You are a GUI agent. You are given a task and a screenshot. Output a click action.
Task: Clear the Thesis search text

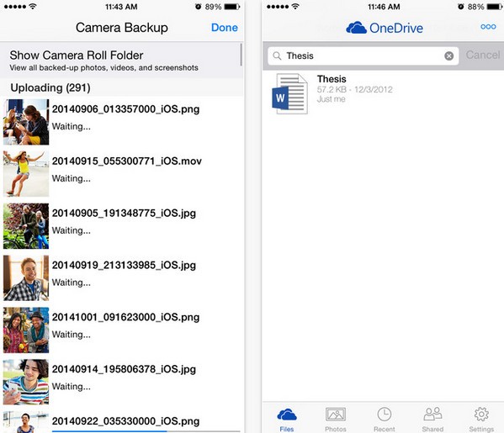pyautogui.click(x=448, y=56)
